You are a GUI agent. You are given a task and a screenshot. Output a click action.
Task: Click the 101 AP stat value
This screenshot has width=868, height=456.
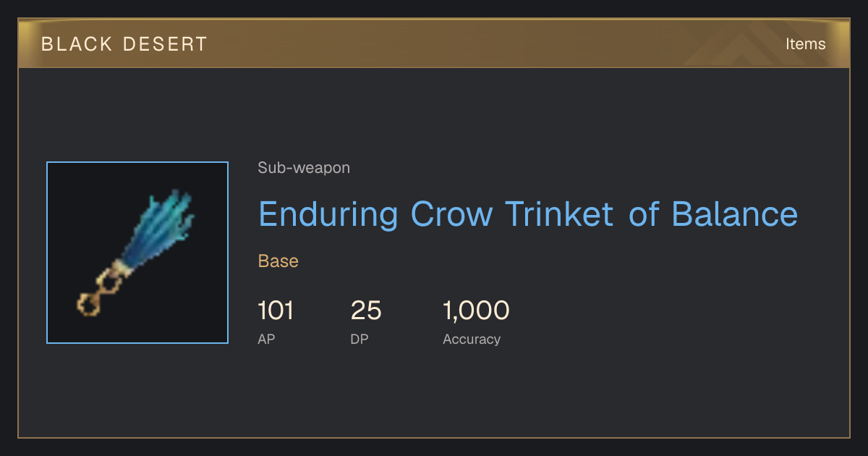(276, 311)
